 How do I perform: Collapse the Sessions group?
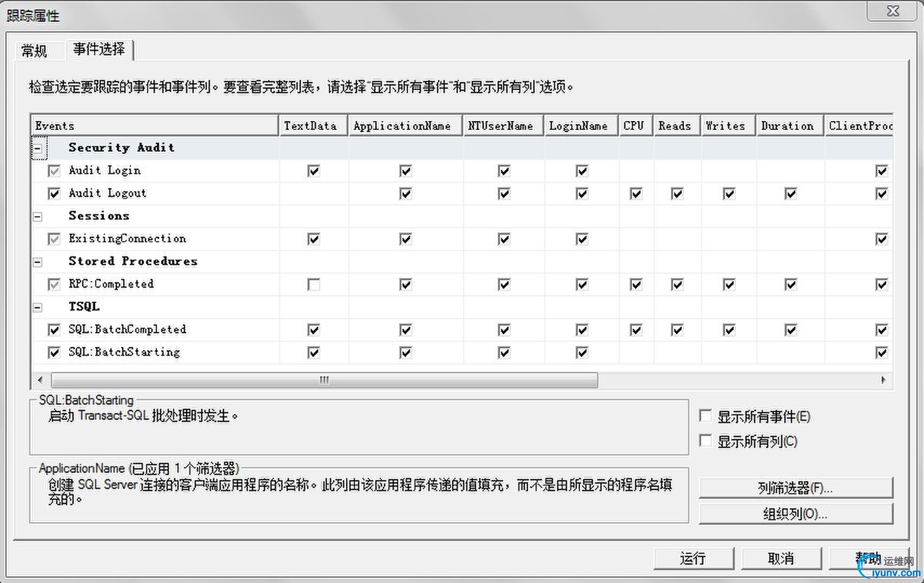click(38, 217)
